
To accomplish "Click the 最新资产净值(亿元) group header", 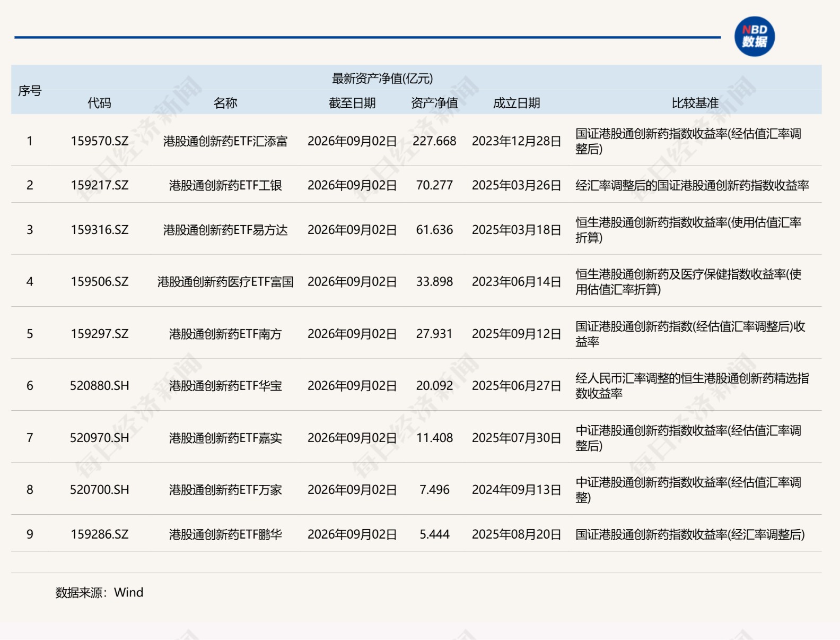I will click(382, 79).
